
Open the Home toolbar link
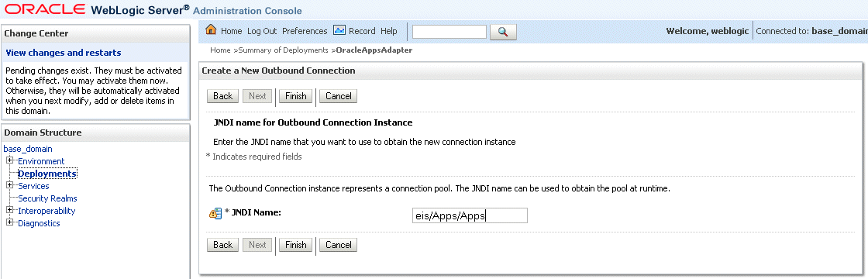tap(232, 31)
